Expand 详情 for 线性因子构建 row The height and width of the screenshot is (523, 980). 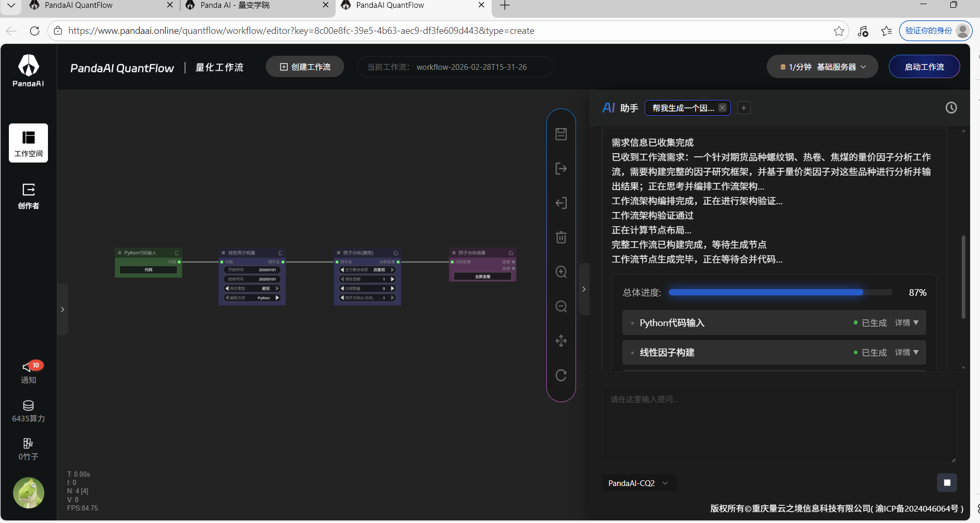[906, 352]
